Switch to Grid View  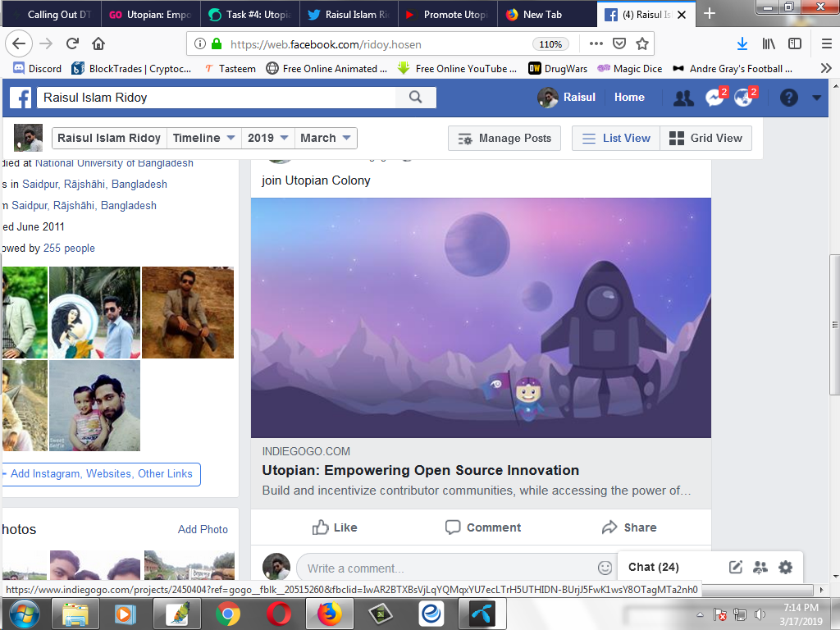(x=706, y=138)
